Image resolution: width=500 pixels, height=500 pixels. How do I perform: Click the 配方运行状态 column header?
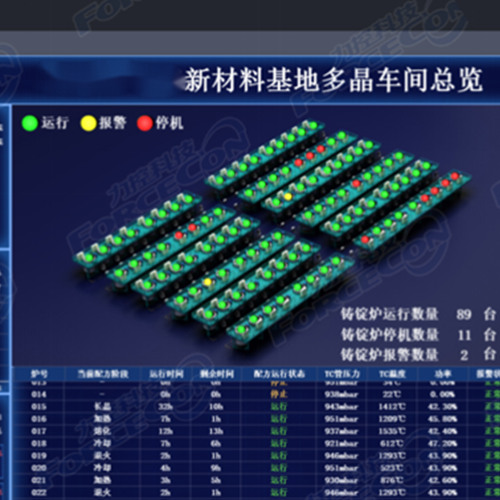tap(279, 374)
